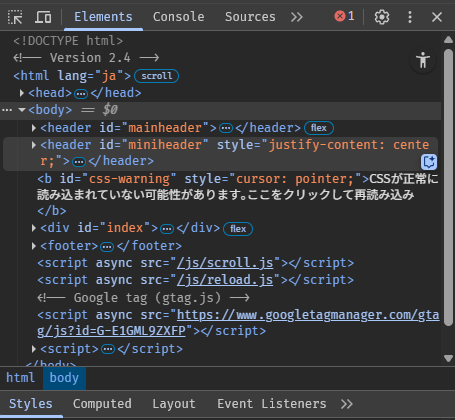Click the collapsed ellipsis in last script
Screen dimensions: 455x420
[x=108, y=349]
